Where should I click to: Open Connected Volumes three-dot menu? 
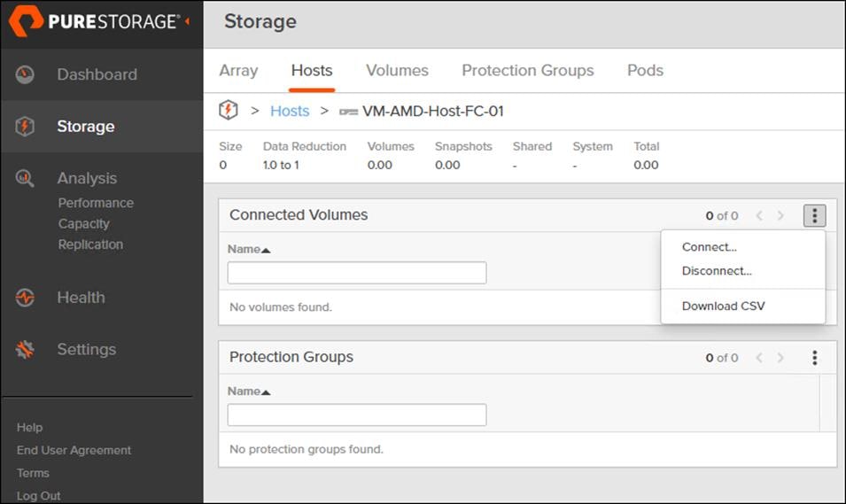[814, 216]
